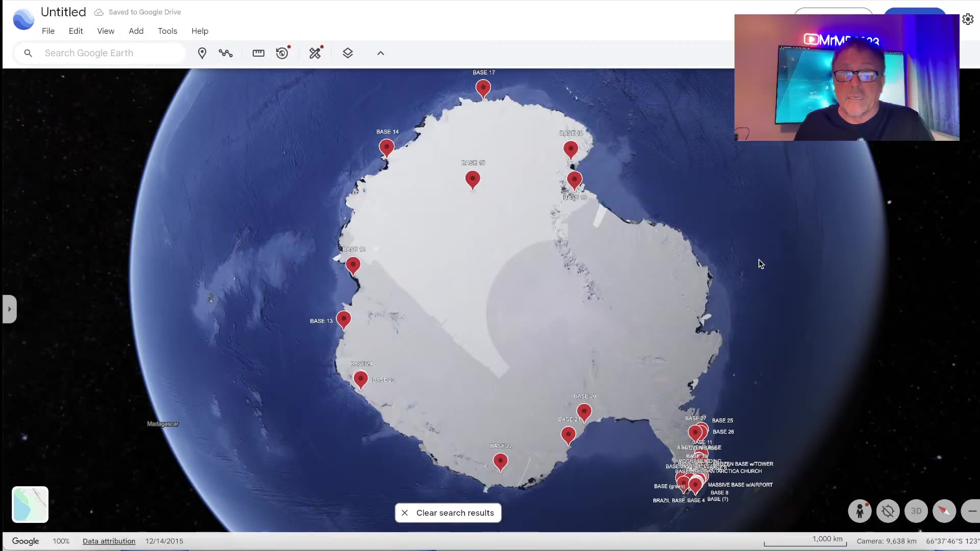Select the BASE 18 placemark pin
980x551 pixels.
coord(571,150)
